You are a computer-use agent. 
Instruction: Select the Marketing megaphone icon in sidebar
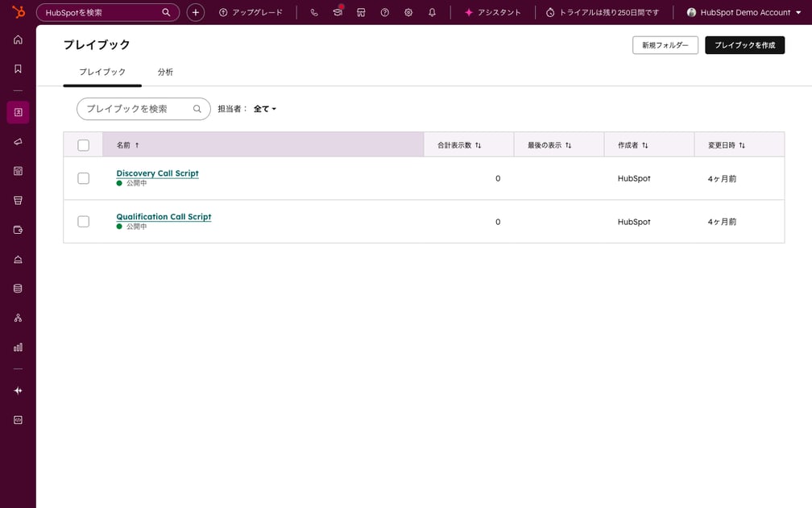[x=18, y=141]
